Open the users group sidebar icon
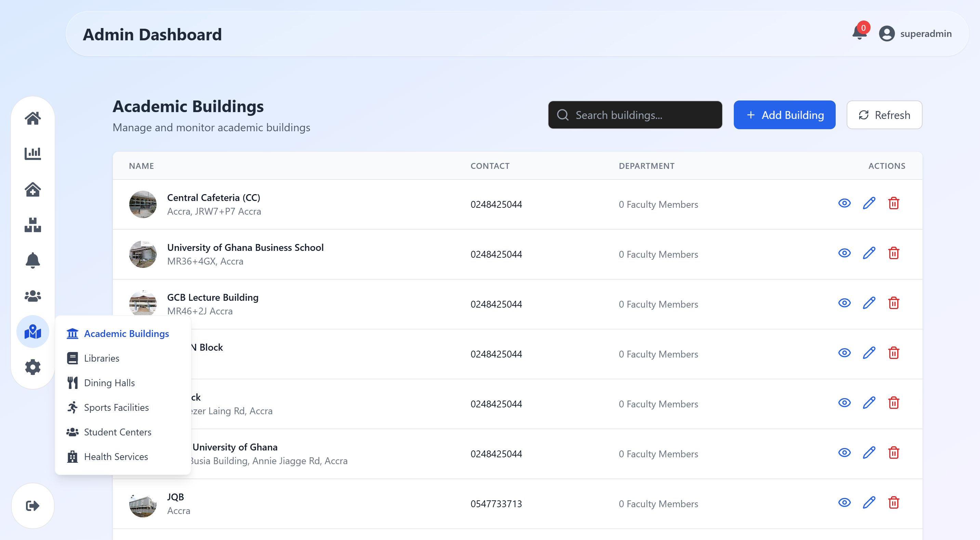 tap(33, 296)
